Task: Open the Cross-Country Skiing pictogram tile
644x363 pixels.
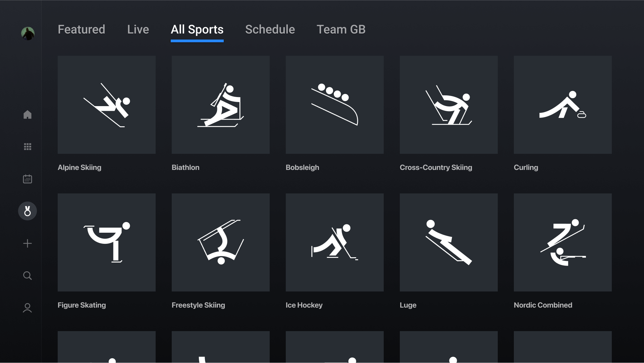Action: point(449,105)
